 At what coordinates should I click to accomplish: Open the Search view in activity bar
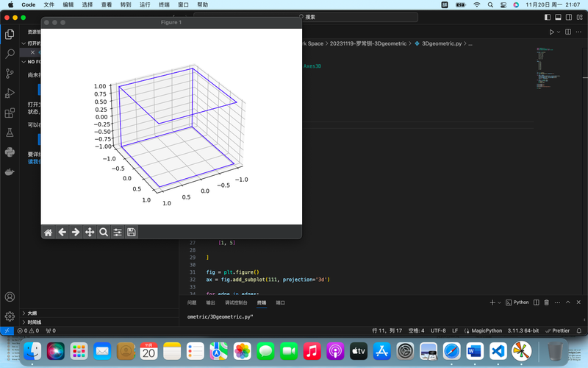click(10, 54)
